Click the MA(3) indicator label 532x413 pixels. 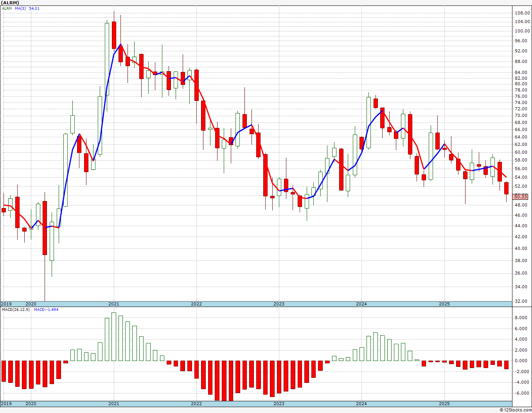point(20,8)
